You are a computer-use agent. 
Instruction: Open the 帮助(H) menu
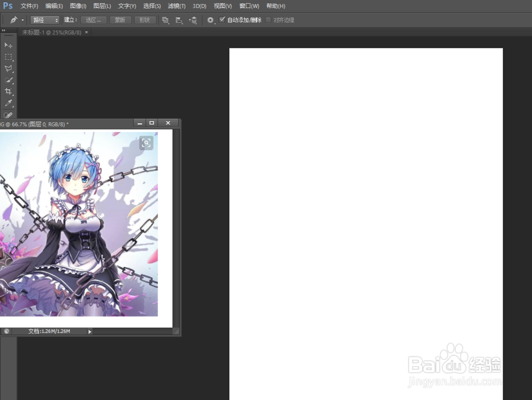(x=276, y=6)
